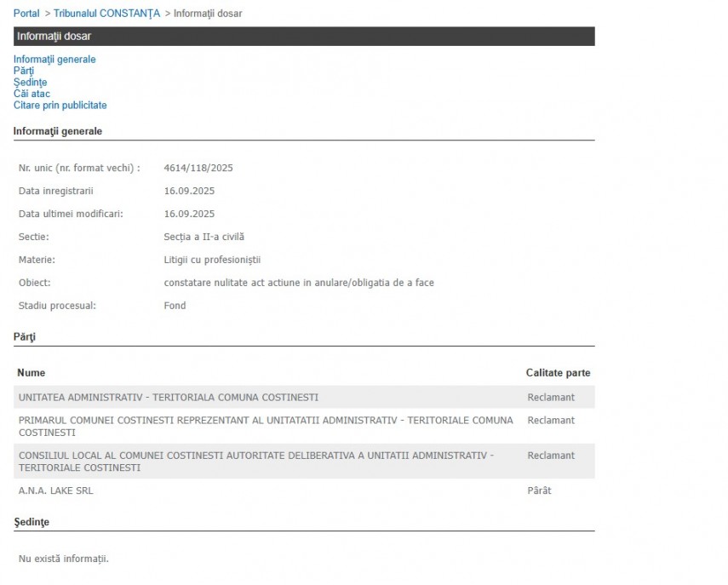Click 'Nr. unic (nr. format vechi)' label
The height and width of the screenshot is (585, 728).
point(79,168)
